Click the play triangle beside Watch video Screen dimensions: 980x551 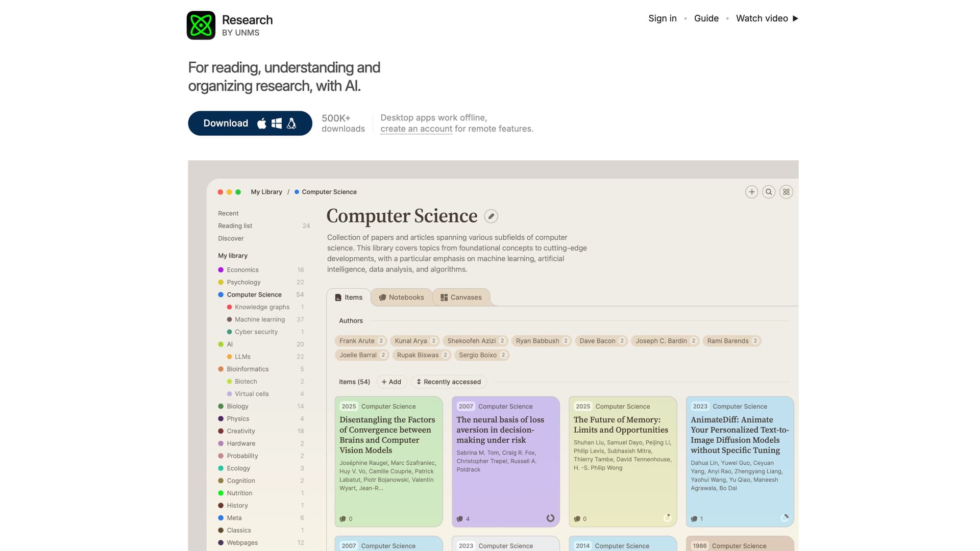[795, 18]
